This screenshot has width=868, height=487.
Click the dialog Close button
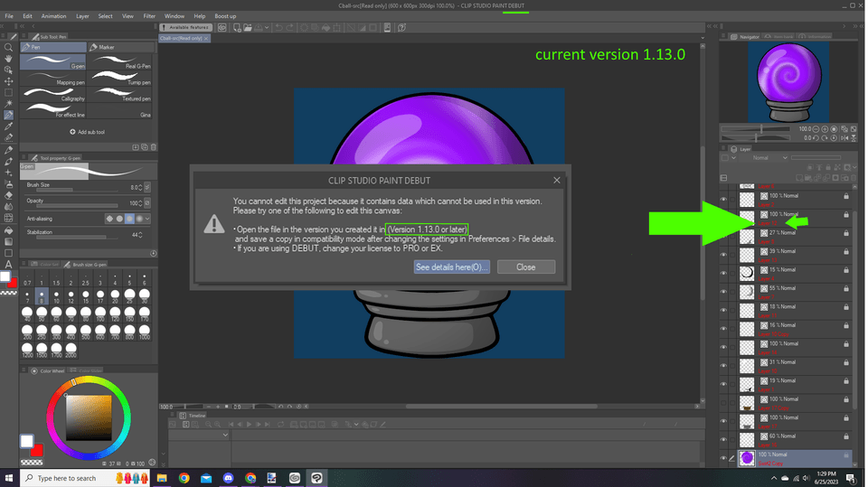pyautogui.click(x=526, y=267)
